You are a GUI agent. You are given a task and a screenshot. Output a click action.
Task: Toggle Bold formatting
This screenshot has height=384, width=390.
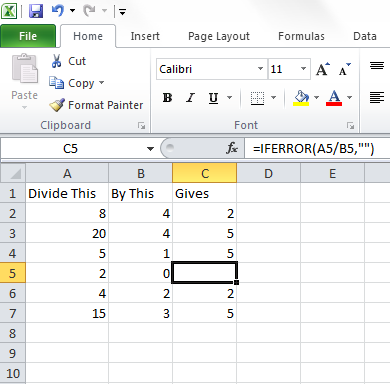167,98
